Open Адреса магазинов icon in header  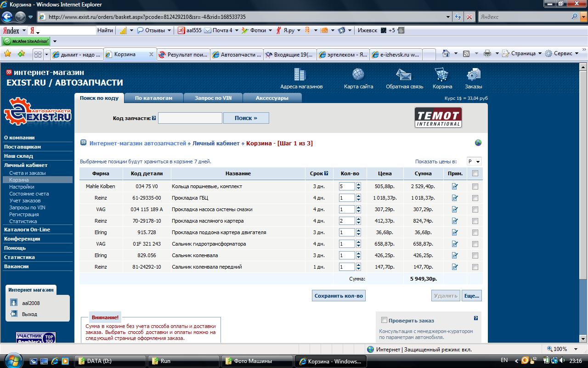(x=300, y=75)
